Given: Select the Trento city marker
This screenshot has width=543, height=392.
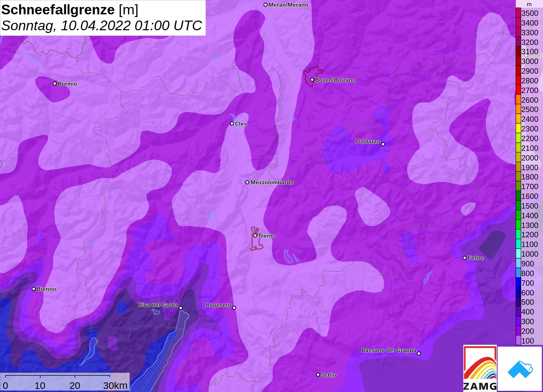Looking at the screenshot, I should click(255, 236).
